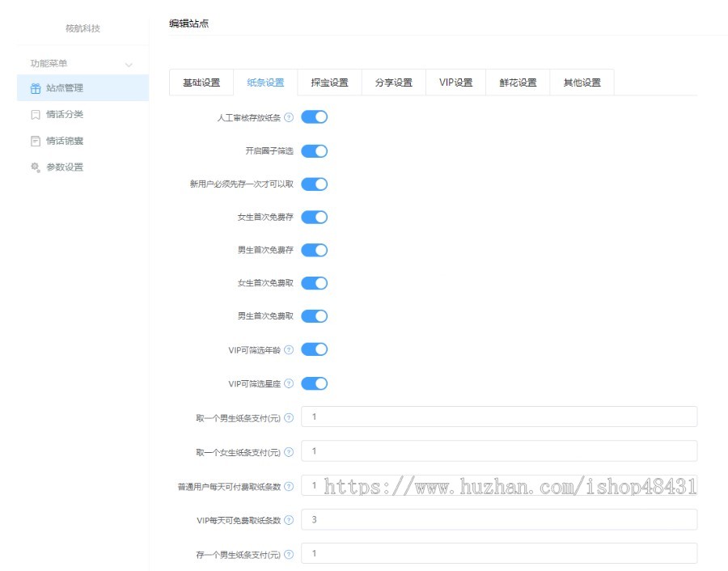Open the 鲜花设置 tab

point(518,82)
